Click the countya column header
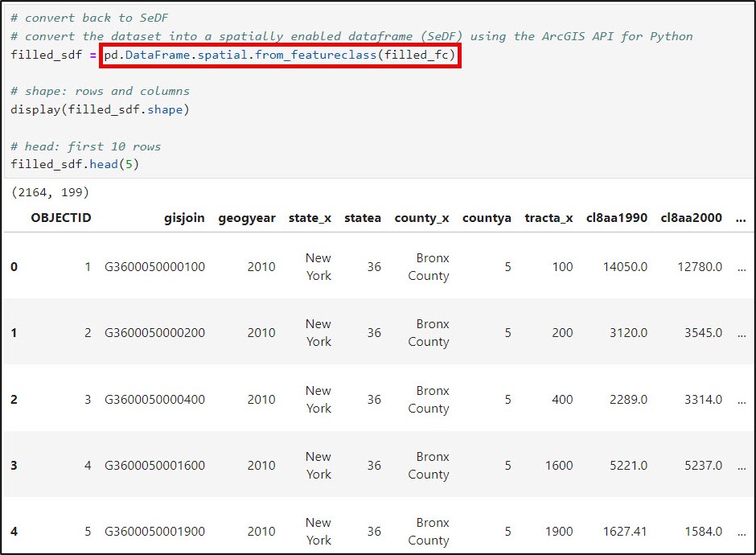This screenshot has width=756, height=555. pos(487,219)
